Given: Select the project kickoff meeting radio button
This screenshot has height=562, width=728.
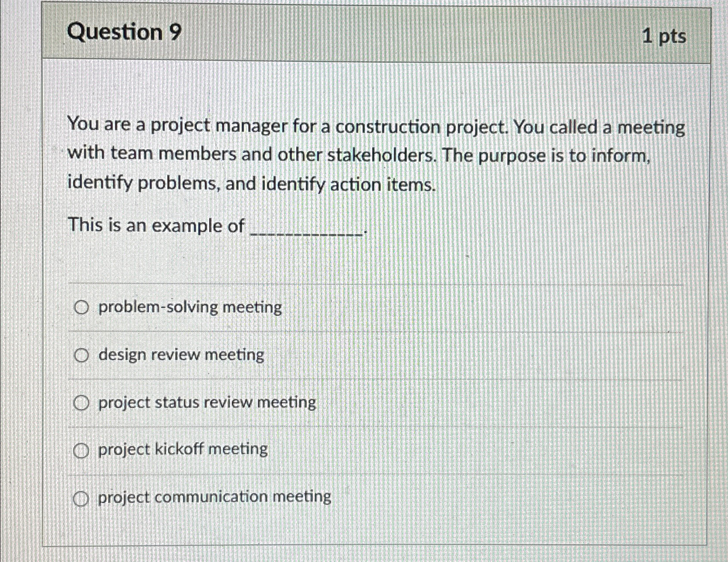Looking at the screenshot, I should click(82, 450).
